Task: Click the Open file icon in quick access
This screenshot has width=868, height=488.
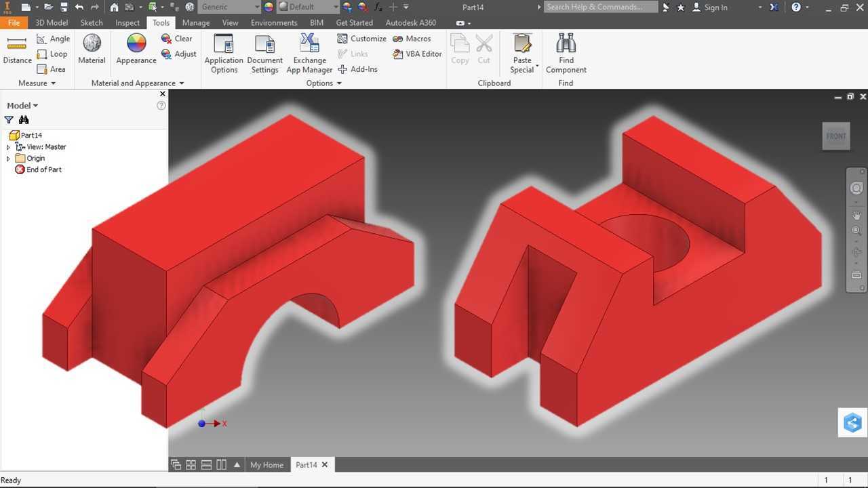Action: tap(48, 7)
